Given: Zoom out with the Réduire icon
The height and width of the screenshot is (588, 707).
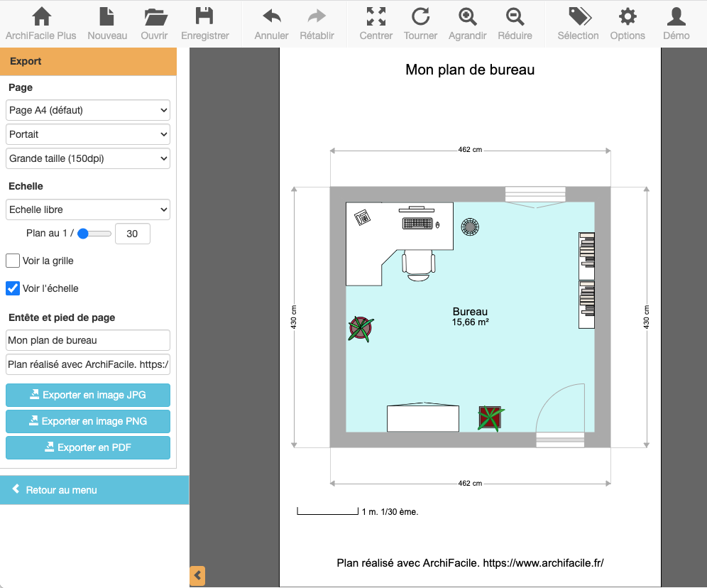Looking at the screenshot, I should pyautogui.click(x=515, y=23).
